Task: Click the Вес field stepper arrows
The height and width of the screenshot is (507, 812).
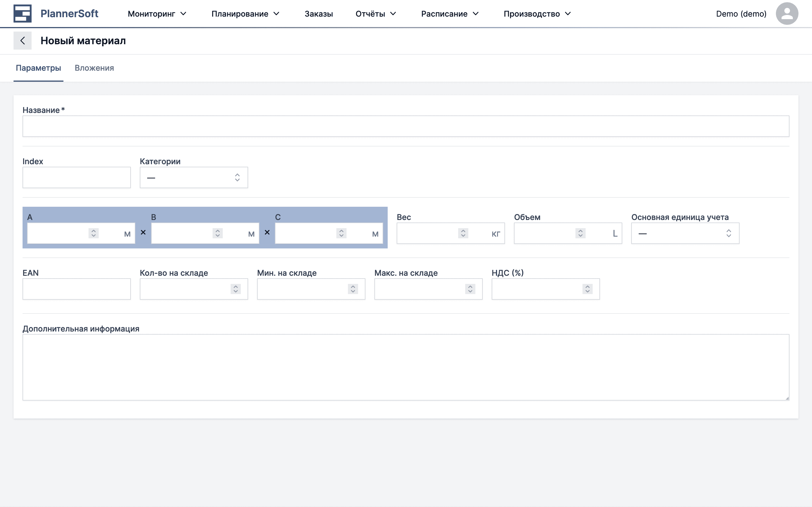Action: [x=463, y=233]
